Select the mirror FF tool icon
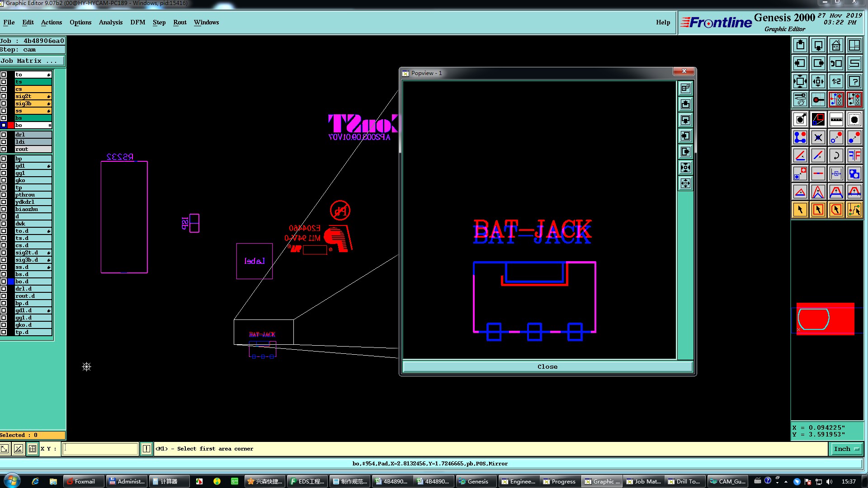Screen dimensions: 868x488 (854, 156)
